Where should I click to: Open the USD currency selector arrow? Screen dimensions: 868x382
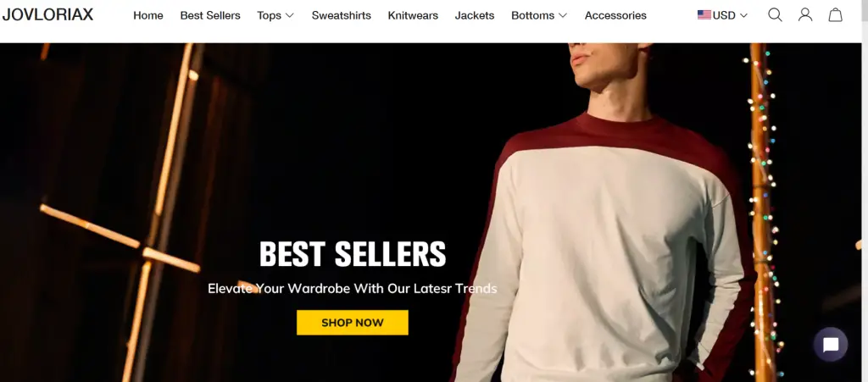743,15
